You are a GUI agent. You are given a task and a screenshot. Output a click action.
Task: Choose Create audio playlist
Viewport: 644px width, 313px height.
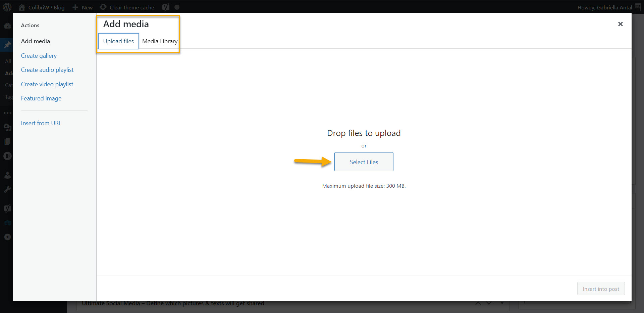pos(47,70)
